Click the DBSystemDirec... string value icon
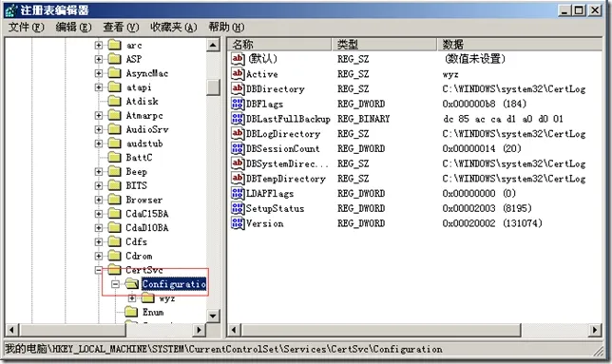 (x=238, y=163)
